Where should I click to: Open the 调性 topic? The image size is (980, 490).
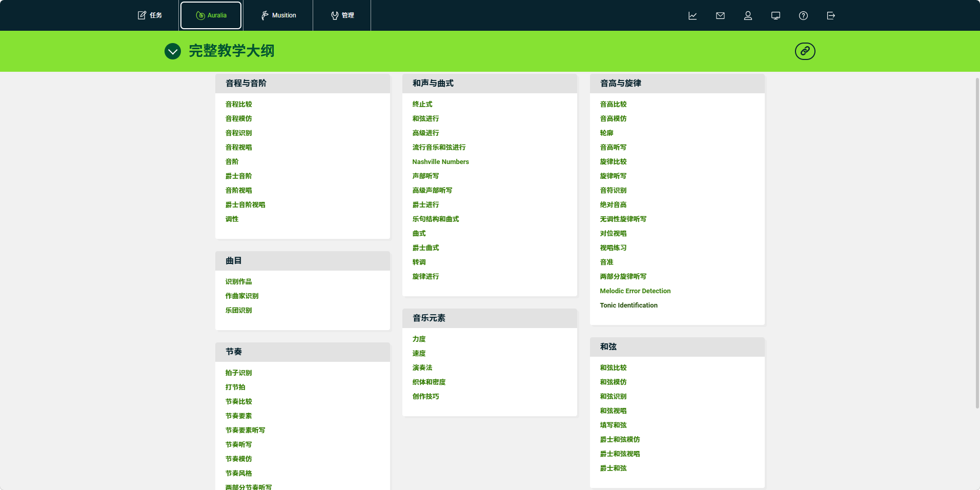(x=232, y=219)
